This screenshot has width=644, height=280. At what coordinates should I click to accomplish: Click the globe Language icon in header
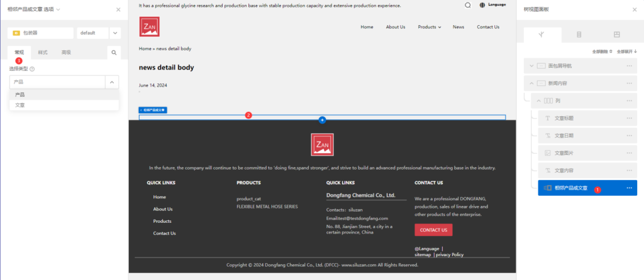pos(482,5)
